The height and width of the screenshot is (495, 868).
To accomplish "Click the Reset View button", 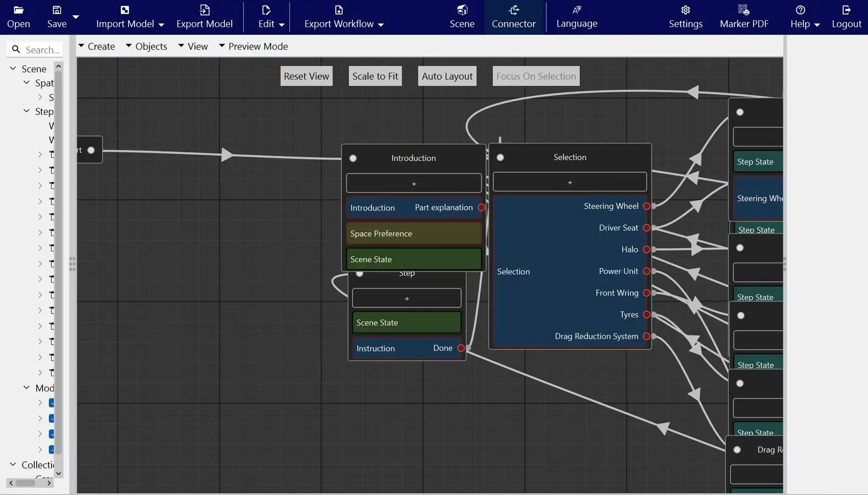I will tap(306, 76).
